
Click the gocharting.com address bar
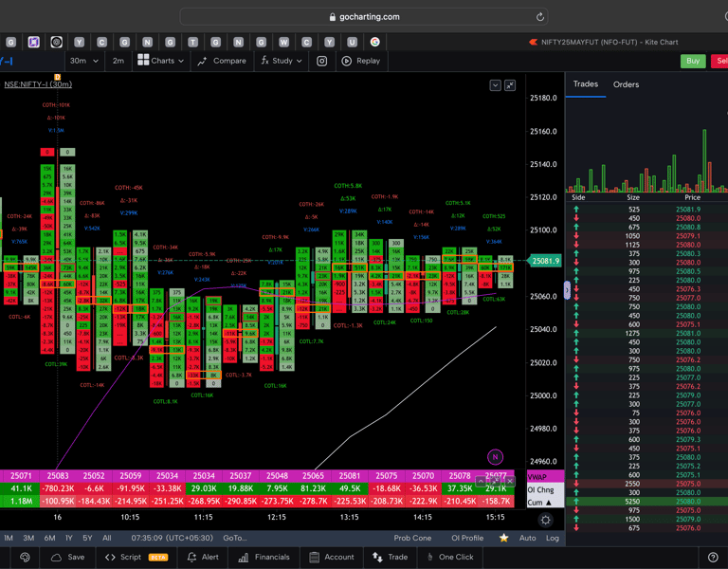point(364,17)
